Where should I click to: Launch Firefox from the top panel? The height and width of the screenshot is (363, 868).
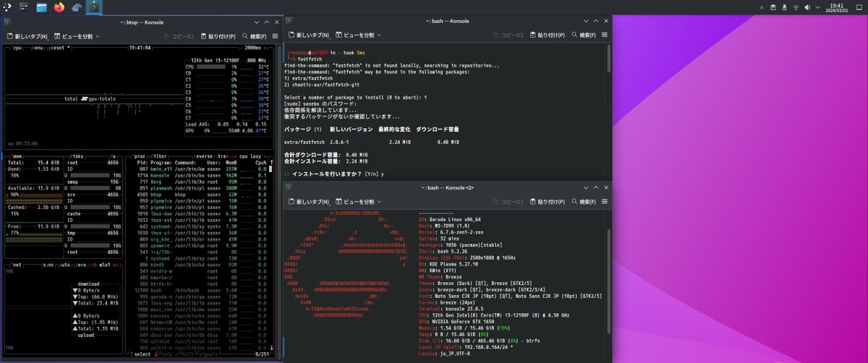click(x=59, y=7)
